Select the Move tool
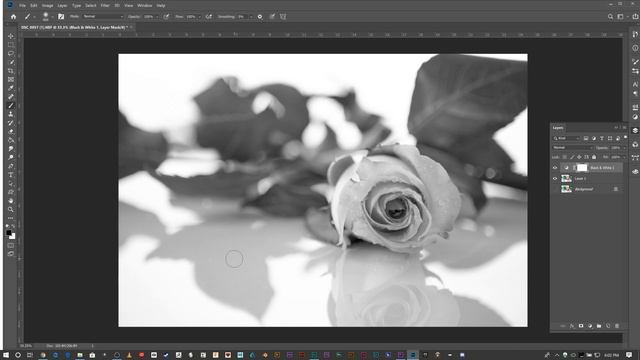The height and width of the screenshot is (360, 640). [x=11, y=36]
